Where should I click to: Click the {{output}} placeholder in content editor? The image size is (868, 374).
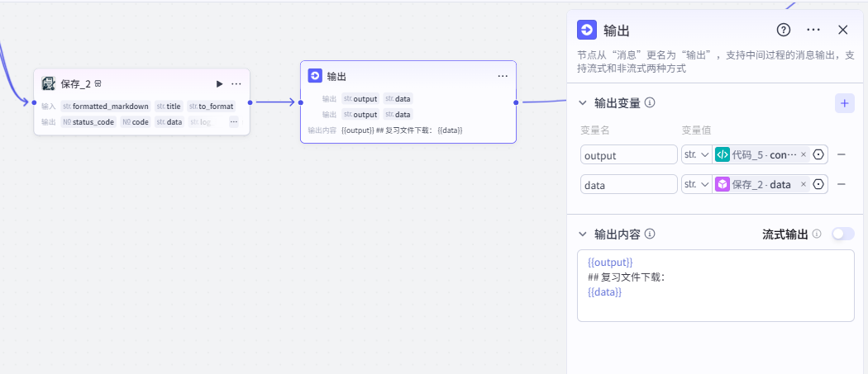coord(610,262)
